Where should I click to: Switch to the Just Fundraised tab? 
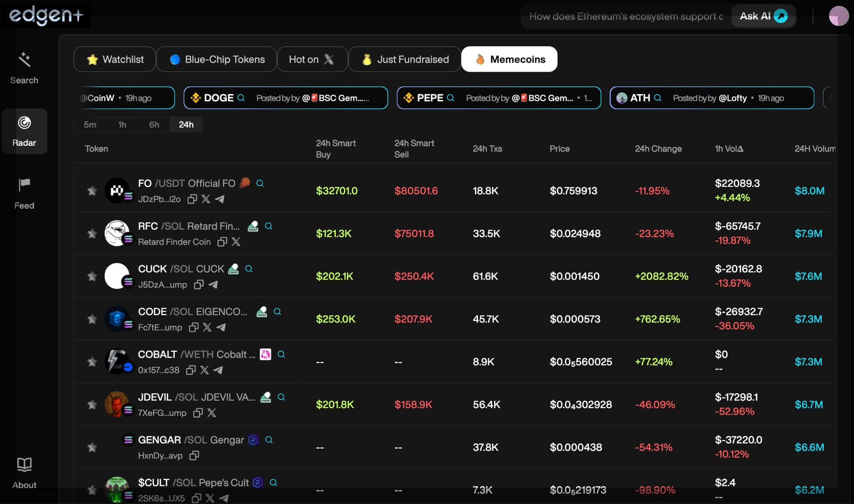pos(404,59)
